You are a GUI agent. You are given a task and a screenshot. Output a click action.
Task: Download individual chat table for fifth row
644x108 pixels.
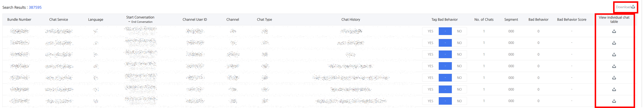pos(614,78)
